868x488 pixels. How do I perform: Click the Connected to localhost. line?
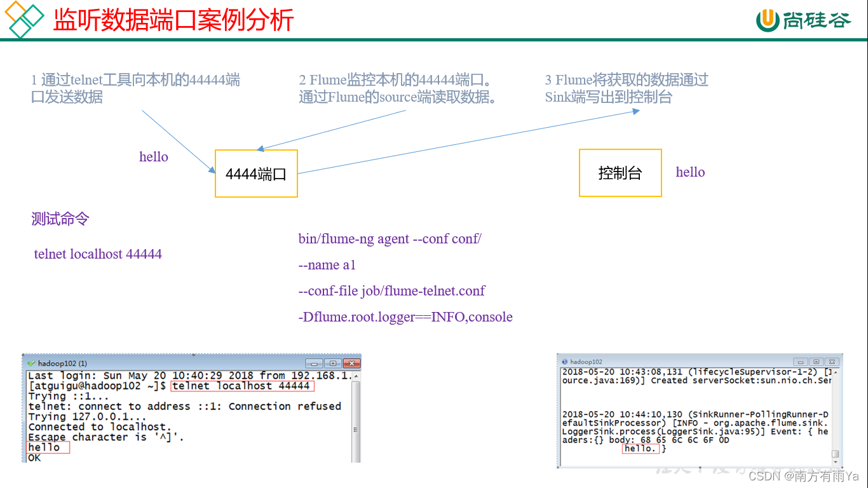coord(100,426)
